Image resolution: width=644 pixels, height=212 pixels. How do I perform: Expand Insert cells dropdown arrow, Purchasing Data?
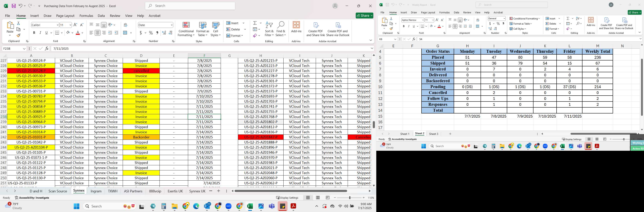coord(243,23)
